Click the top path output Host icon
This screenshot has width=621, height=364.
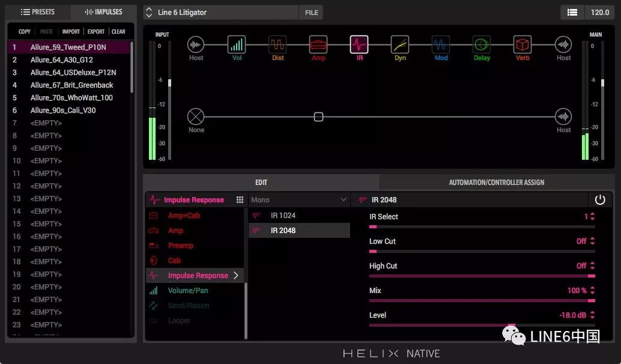(563, 45)
